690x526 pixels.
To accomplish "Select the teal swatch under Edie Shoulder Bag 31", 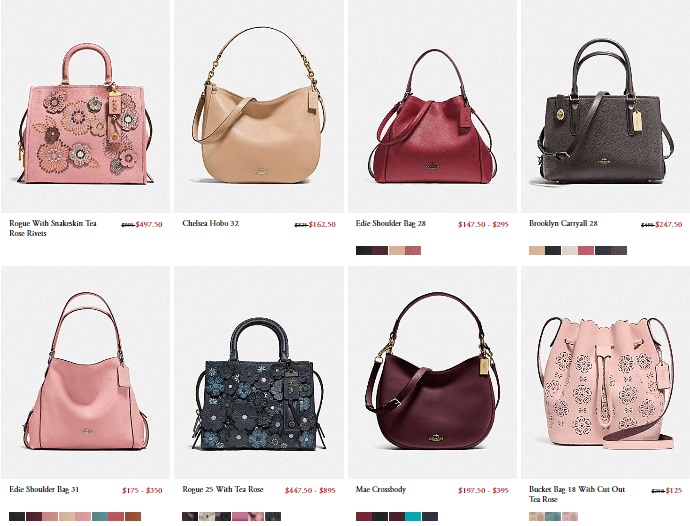I will [x=100, y=516].
